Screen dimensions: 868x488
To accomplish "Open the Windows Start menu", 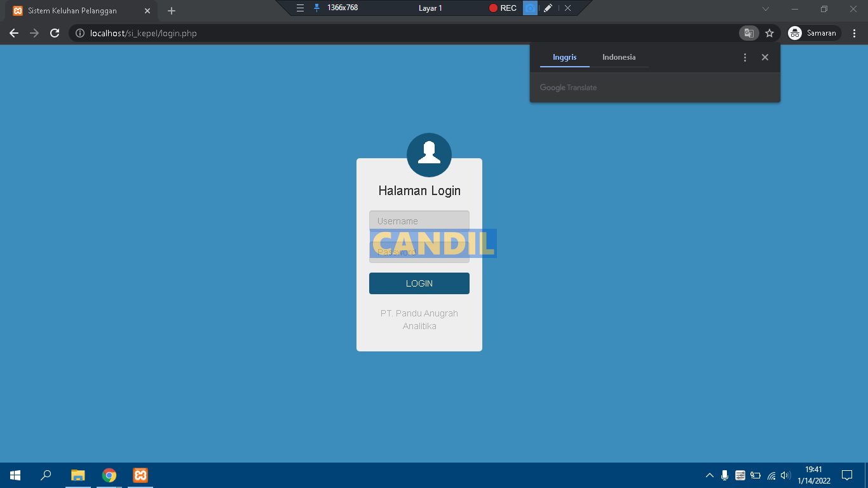I will coord(15,475).
